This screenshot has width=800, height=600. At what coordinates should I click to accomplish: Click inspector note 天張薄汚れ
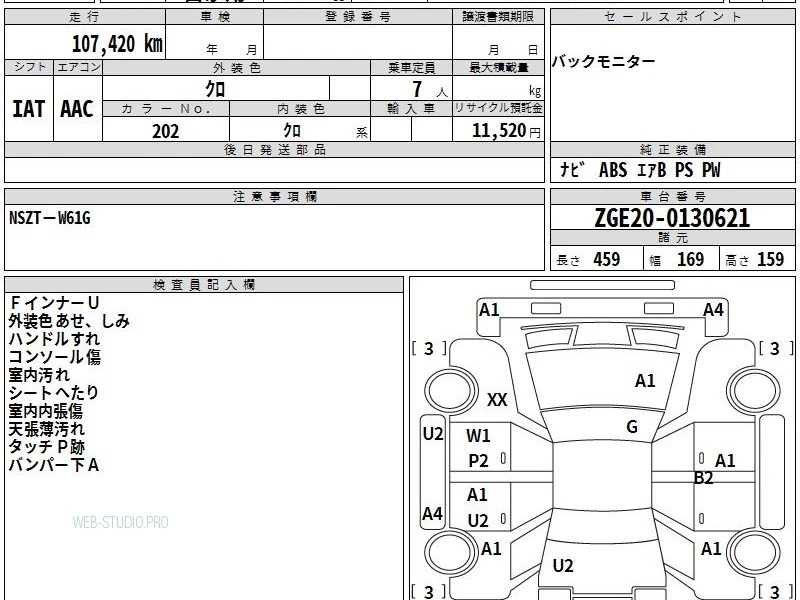click(46, 429)
